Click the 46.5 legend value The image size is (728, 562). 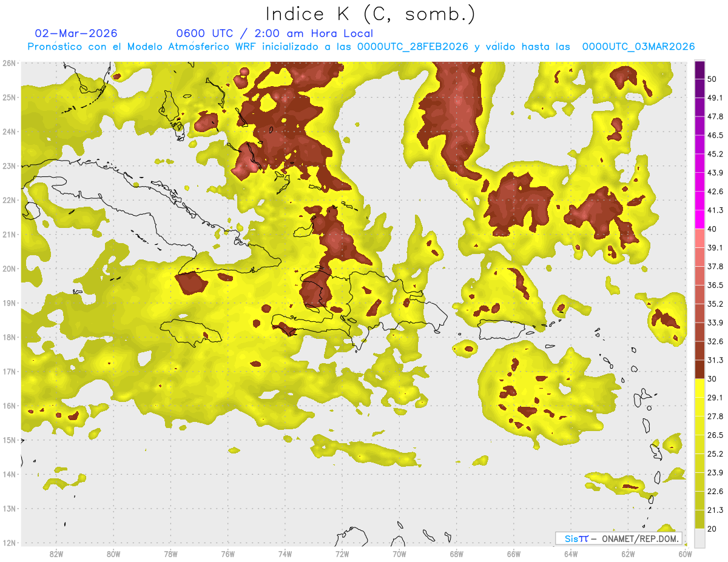[715, 135]
